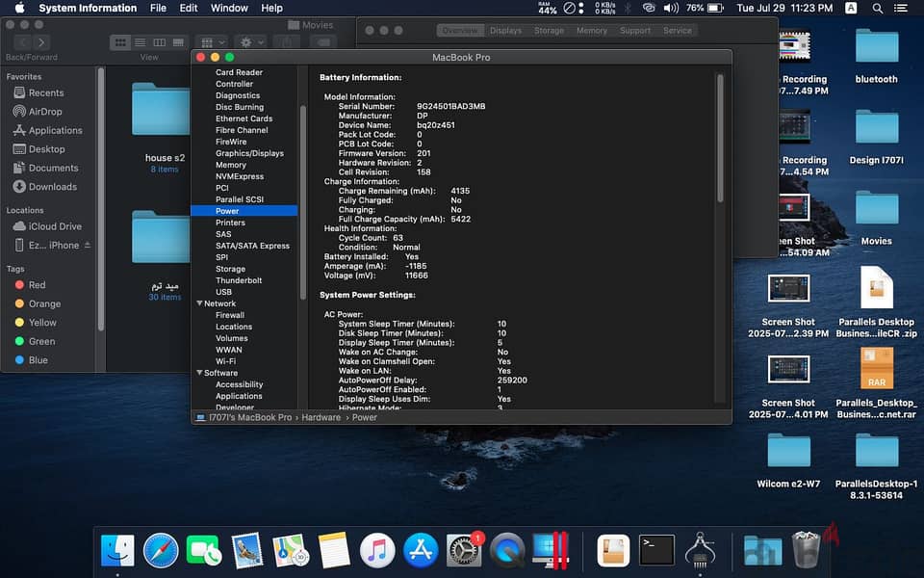The height and width of the screenshot is (578, 924).
Task: Open Finder from the Dock
Action: coord(117,550)
